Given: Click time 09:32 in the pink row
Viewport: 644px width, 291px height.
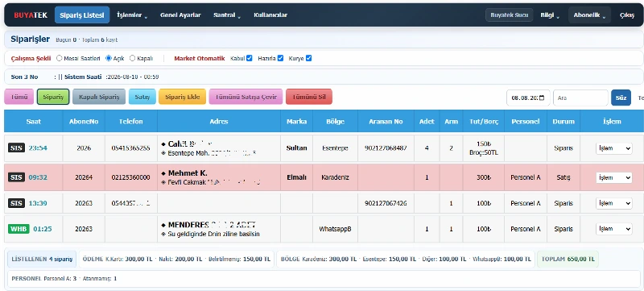Looking at the screenshot, I should pos(38,177).
